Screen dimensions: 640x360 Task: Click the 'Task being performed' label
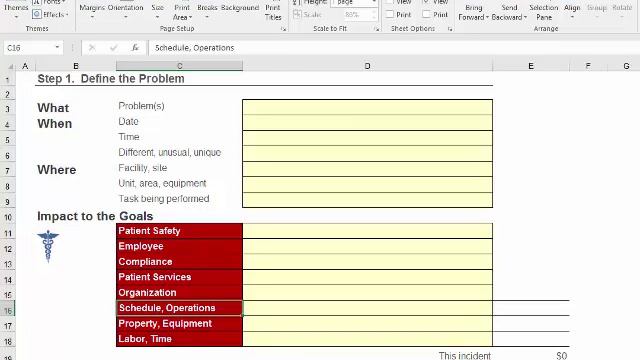tap(164, 199)
